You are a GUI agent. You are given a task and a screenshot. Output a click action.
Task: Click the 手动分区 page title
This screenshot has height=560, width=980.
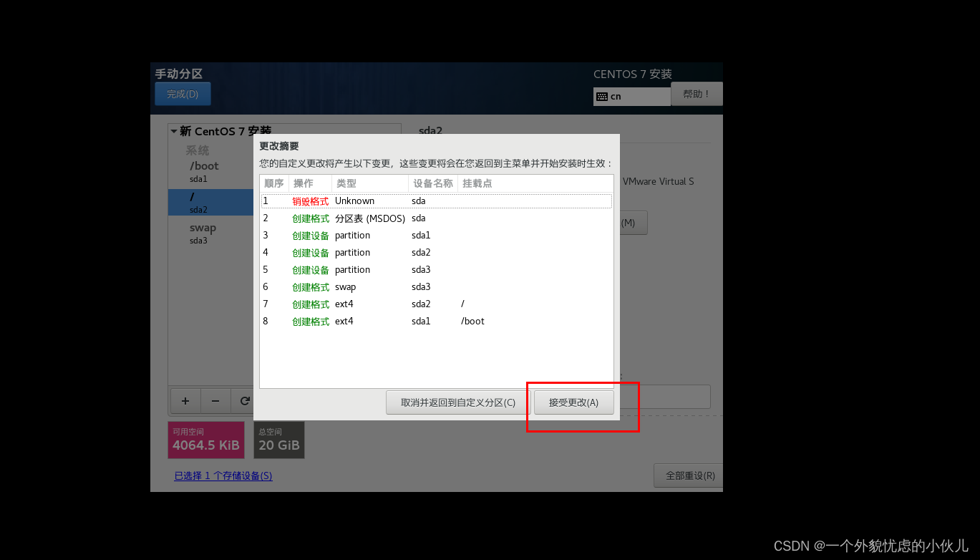click(x=179, y=74)
